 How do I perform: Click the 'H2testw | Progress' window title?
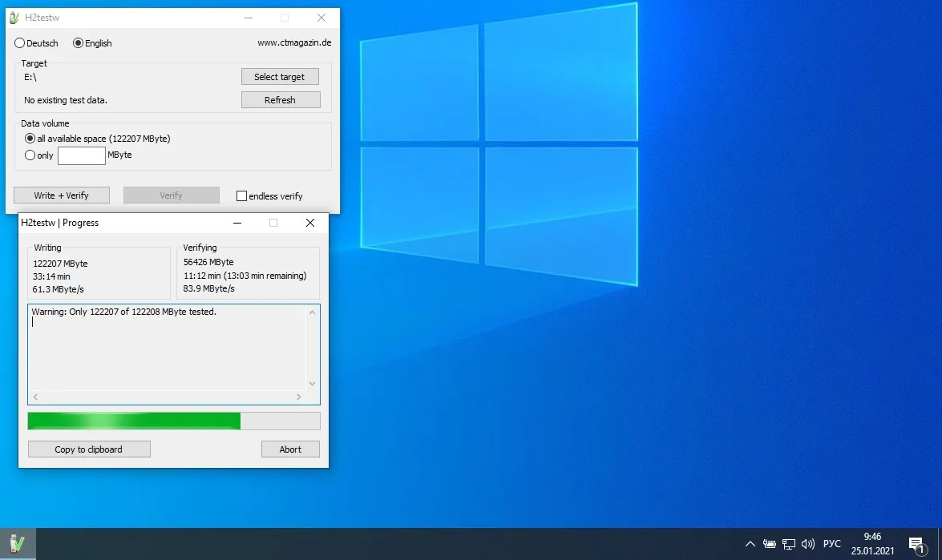click(x=59, y=223)
